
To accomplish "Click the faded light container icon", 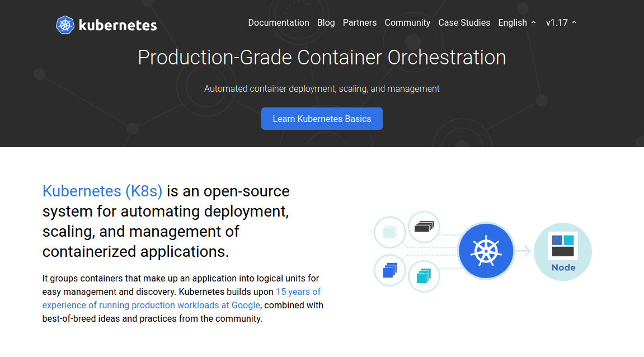I will [390, 232].
